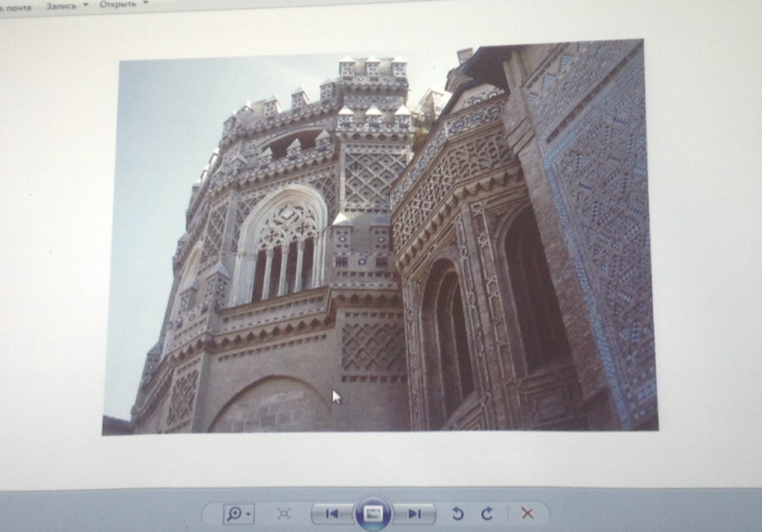Open the 'почта' email menu item

point(16,7)
